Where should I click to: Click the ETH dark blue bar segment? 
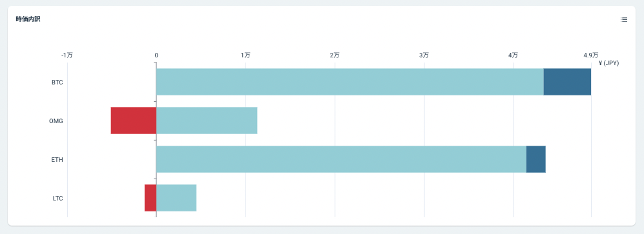pyautogui.click(x=536, y=159)
